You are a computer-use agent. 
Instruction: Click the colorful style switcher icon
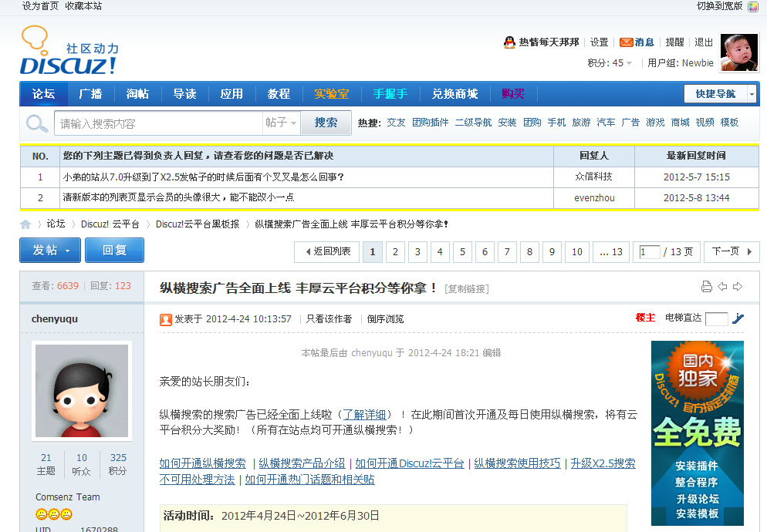[x=753, y=6]
